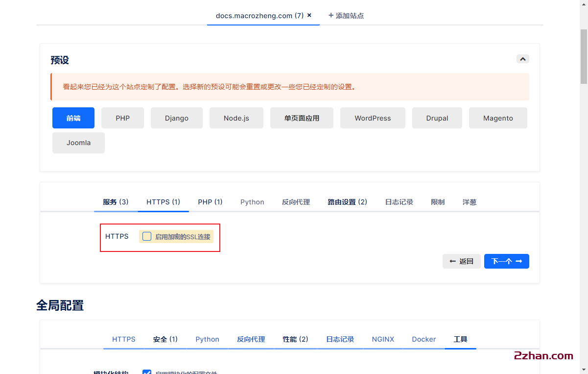Select the PHP preset
Screen dimensions: 588x374
pyautogui.click(x=122, y=118)
